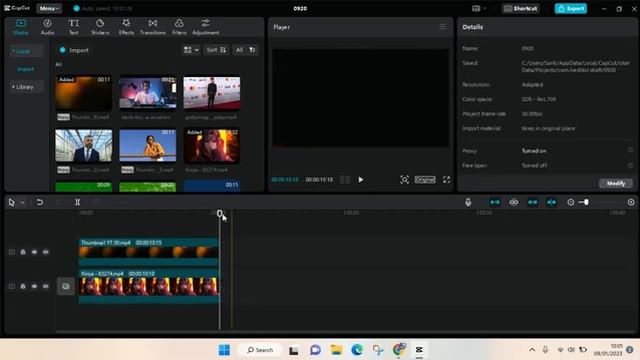This screenshot has height=360, width=640.
Task: Open the Player panel menu
Action: coord(443,27)
